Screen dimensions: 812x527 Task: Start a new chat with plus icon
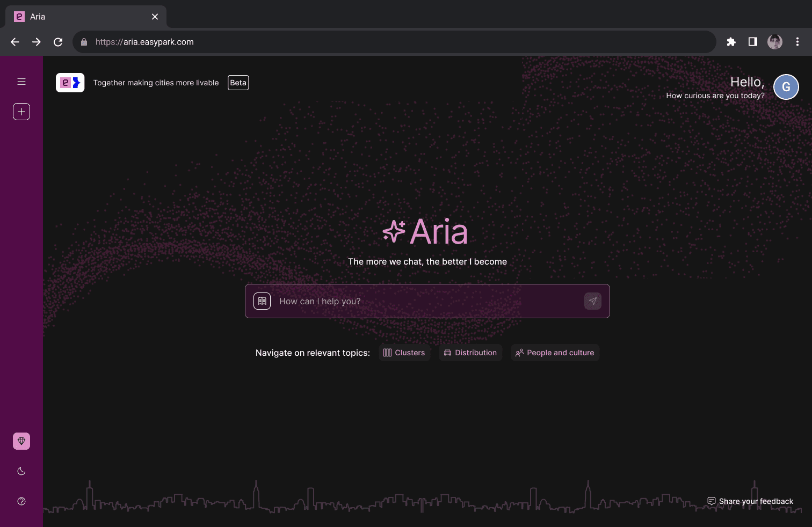(x=21, y=112)
